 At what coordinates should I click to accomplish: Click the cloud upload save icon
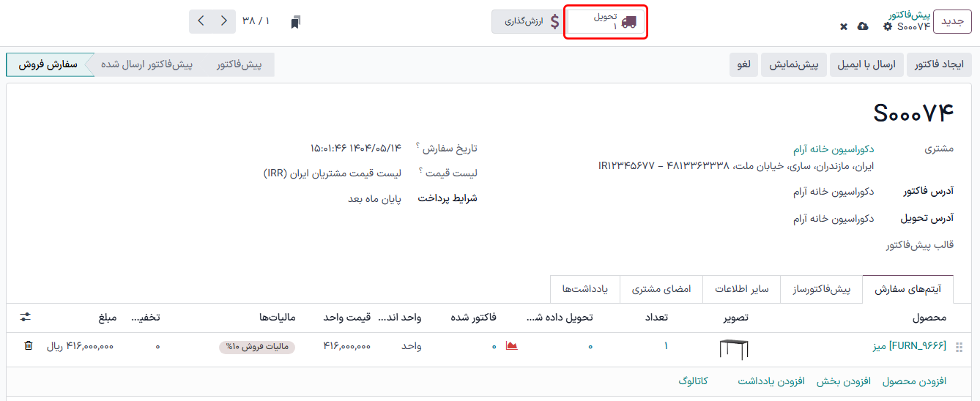863,26
